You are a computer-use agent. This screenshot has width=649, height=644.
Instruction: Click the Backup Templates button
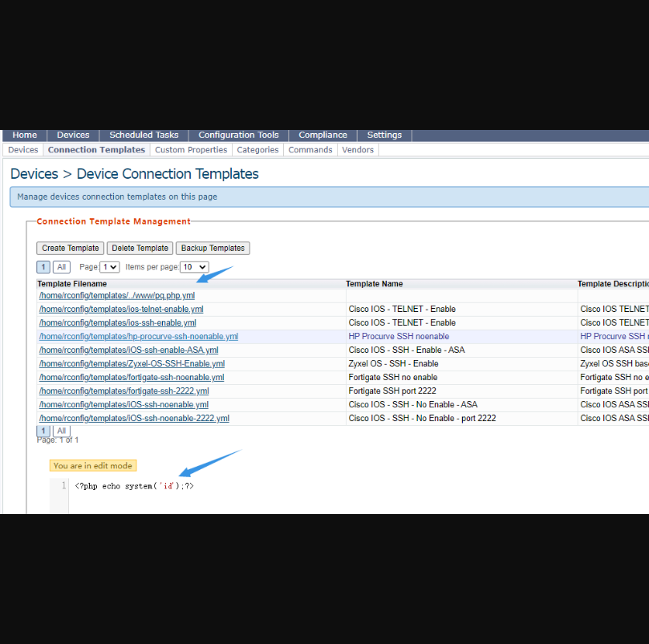[x=213, y=249]
